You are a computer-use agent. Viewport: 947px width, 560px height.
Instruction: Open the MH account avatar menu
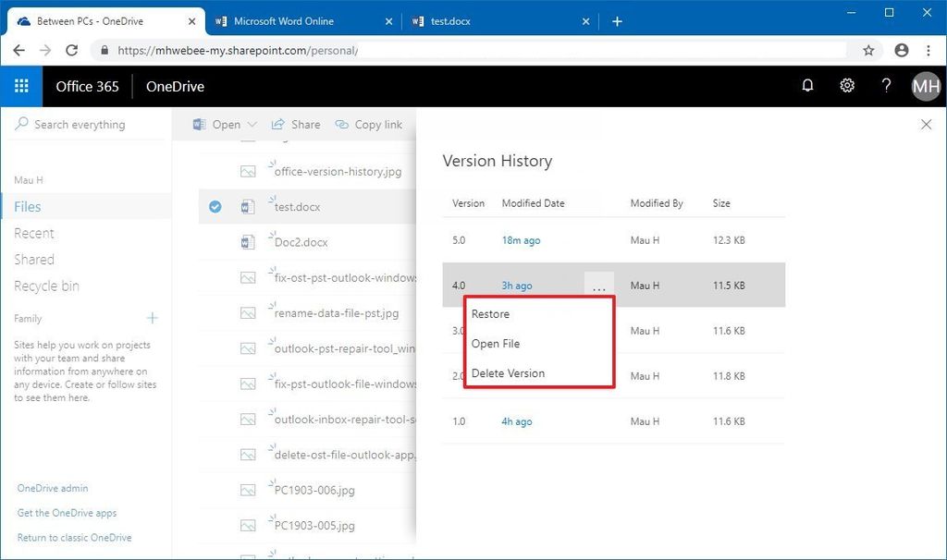pyautogui.click(x=924, y=86)
